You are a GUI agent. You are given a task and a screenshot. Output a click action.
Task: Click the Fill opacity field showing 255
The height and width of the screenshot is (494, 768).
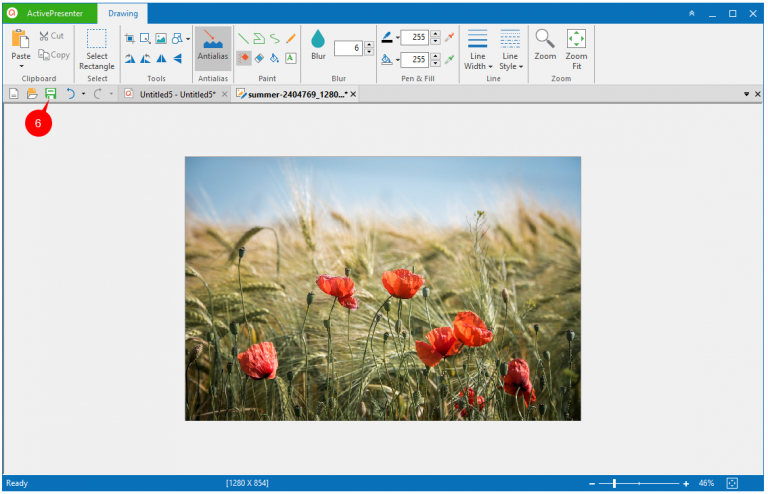click(415, 59)
